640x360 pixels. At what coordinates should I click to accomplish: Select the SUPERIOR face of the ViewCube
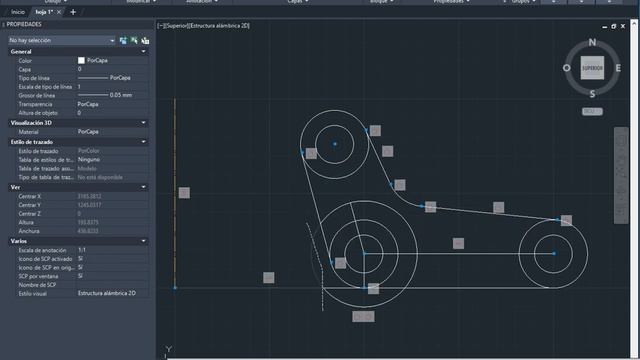(x=592, y=68)
